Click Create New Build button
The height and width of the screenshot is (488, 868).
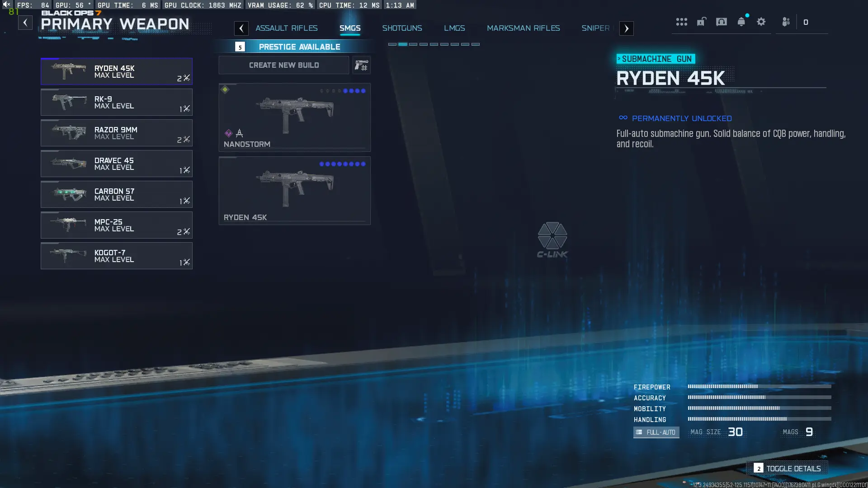coord(283,65)
